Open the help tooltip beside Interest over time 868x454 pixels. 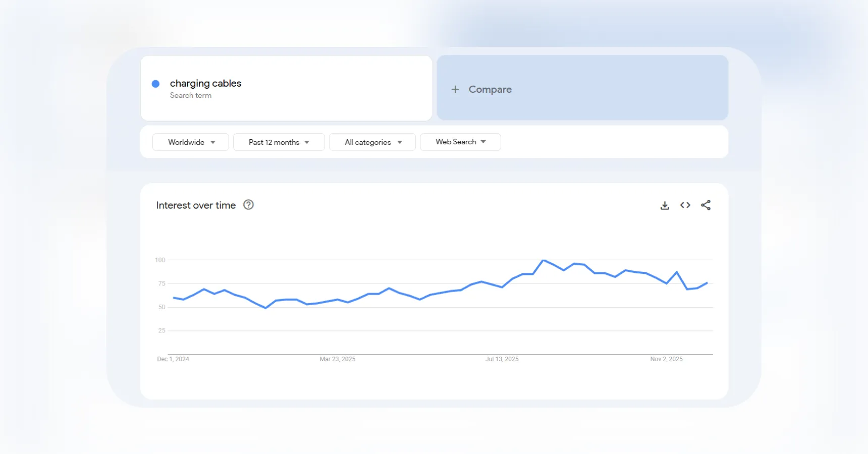point(248,205)
